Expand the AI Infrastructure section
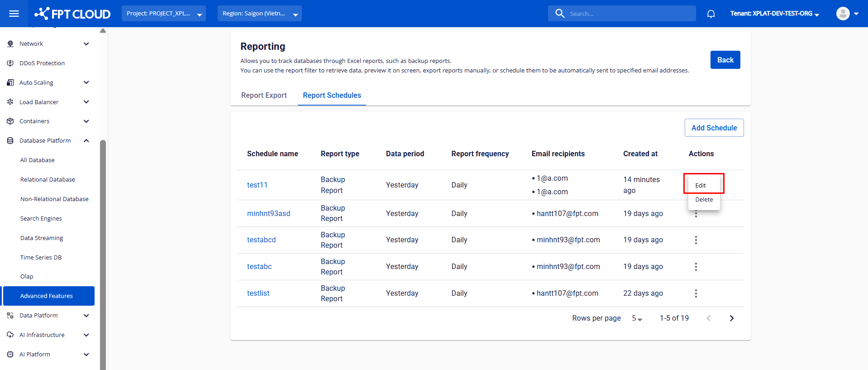This screenshot has width=868, height=370. pyautogui.click(x=86, y=335)
